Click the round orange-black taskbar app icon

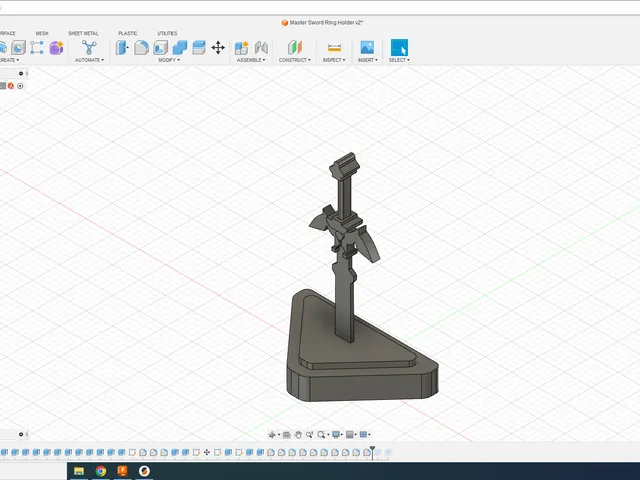coord(144,471)
